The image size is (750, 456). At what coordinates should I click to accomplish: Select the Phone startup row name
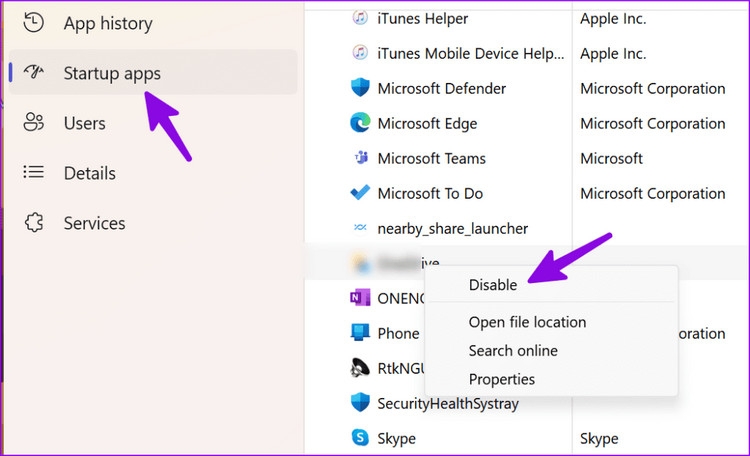tap(398, 334)
